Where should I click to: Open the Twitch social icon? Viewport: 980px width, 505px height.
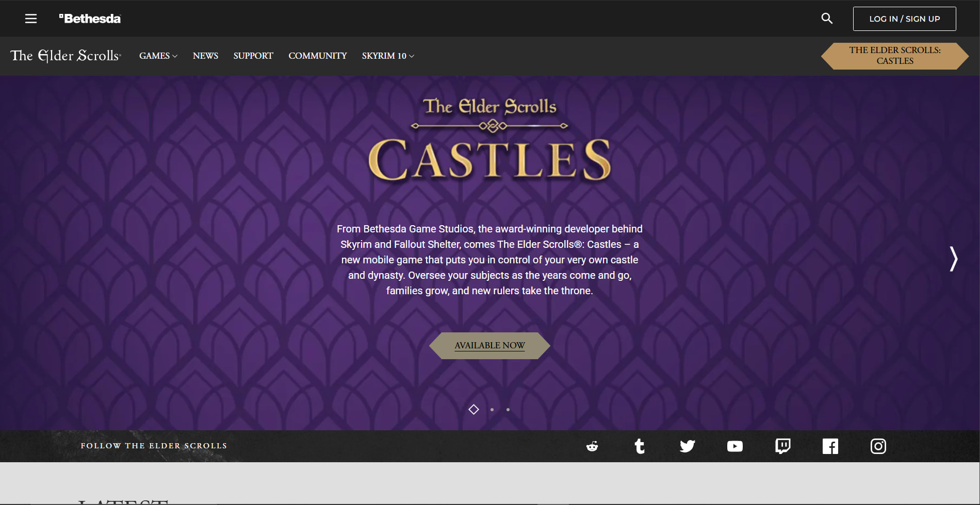[783, 446]
